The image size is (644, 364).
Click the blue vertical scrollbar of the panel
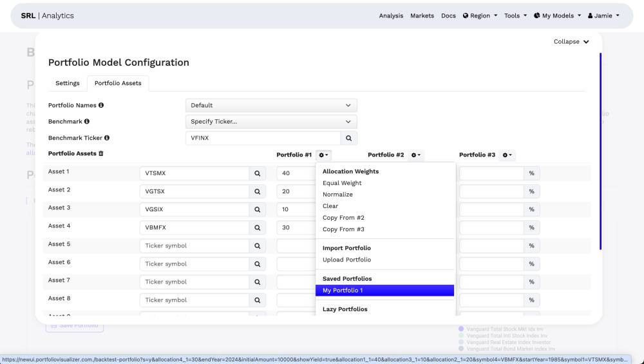pos(600,151)
